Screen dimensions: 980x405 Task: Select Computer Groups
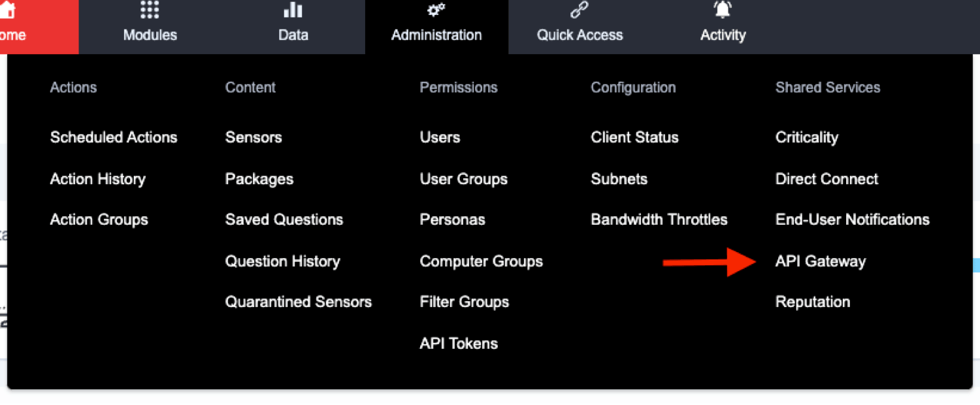[x=482, y=261]
